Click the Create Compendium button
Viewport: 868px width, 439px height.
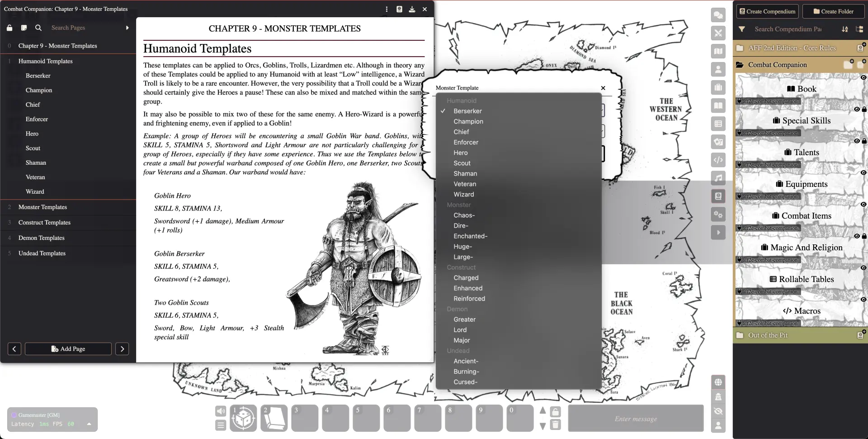tap(767, 11)
